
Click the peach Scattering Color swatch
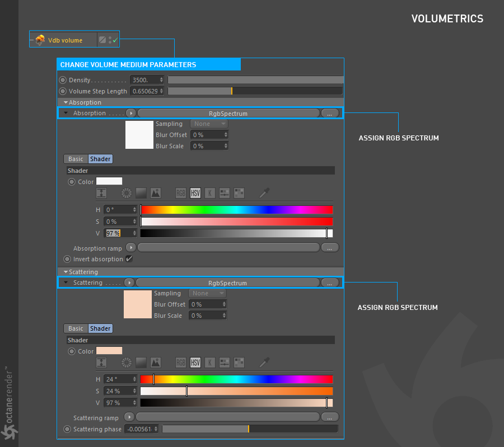pyautogui.click(x=109, y=351)
